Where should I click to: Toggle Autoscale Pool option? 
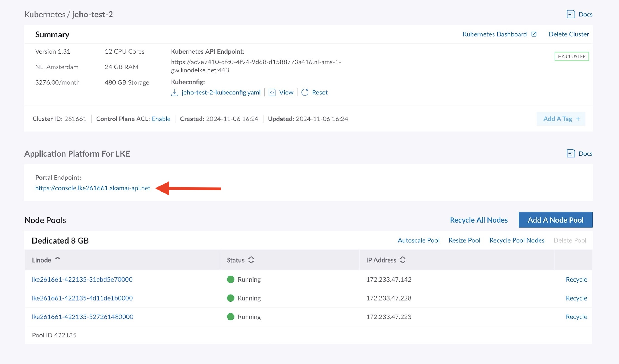(x=418, y=240)
